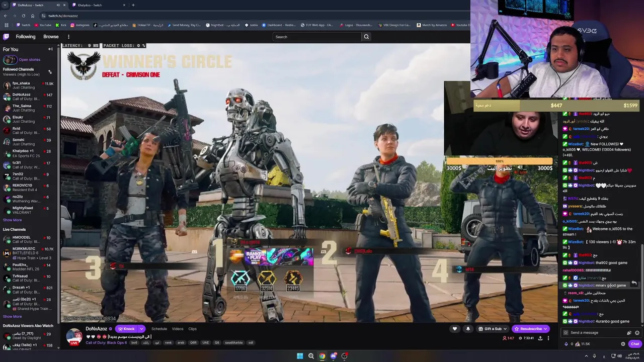Switch to the Khalydoo Twitch tab
Screen dimensions: 644x362
pos(99,5)
